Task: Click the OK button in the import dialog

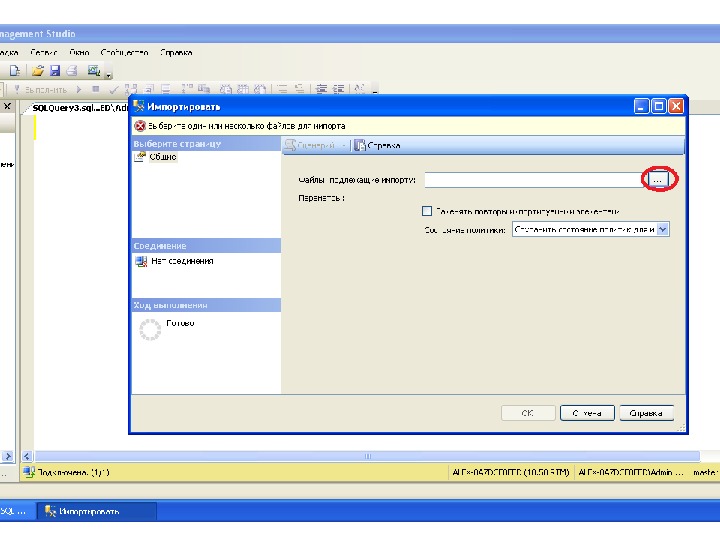Action: coord(528,413)
